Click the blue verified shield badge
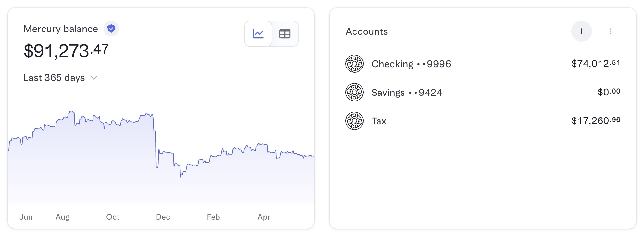Image resolution: width=644 pixels, height=239 pixels. (x=111, y=29)
